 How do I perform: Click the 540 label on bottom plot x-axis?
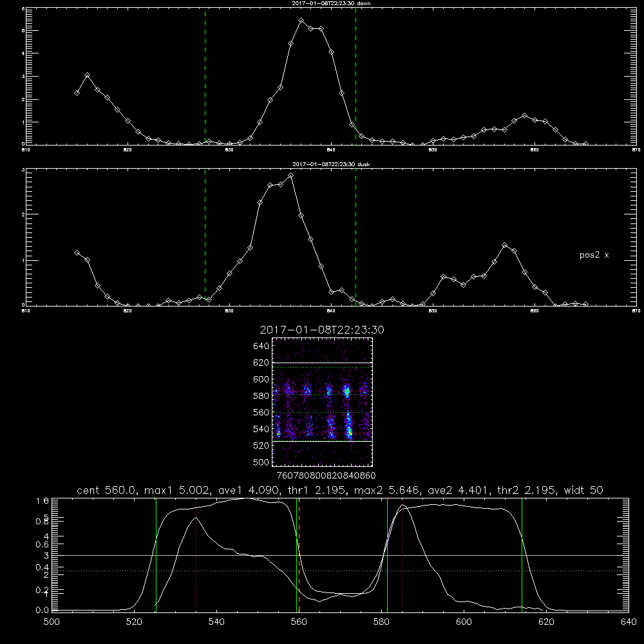point(216,622)
